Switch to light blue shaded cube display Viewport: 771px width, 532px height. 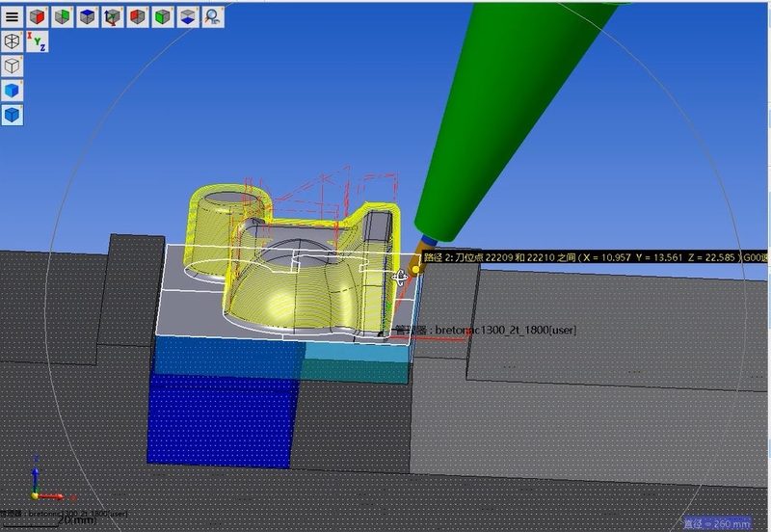click(x=12, y=91)
